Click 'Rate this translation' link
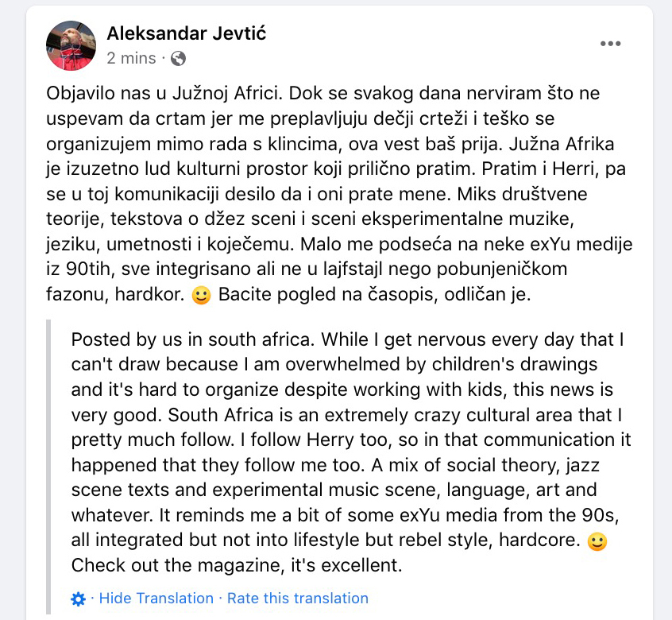672x620 pixels. 298,599
